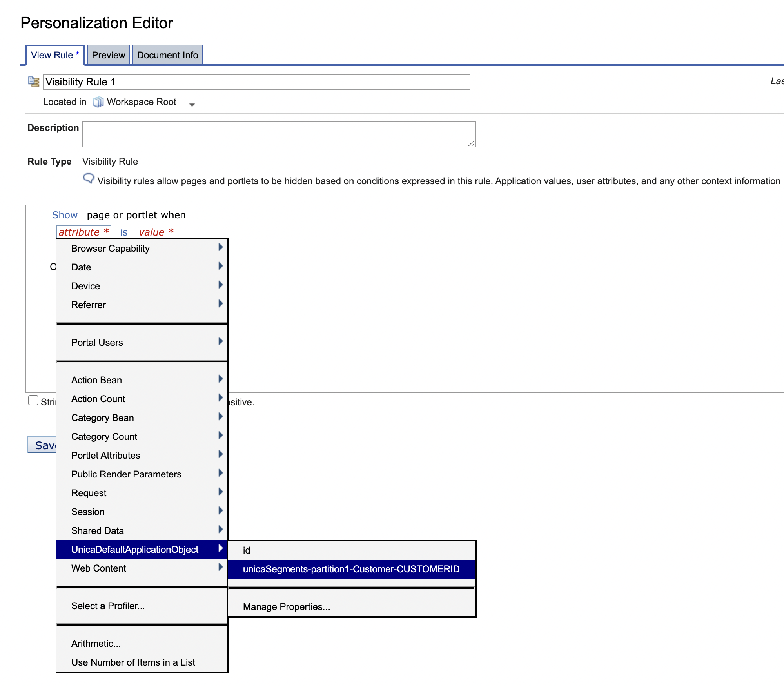The width and height of the screenshot is (784, 686).
Task: Switch to the Preview tab
Action: pyautogui.click(x=108, y=55)
